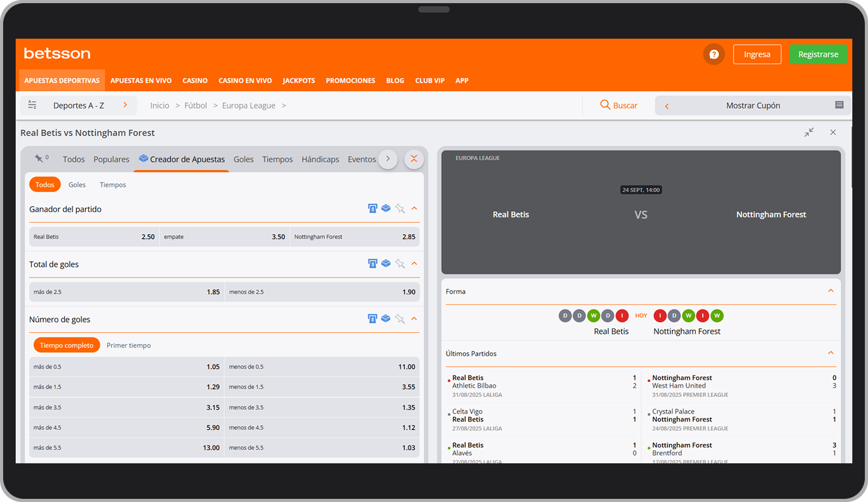Go to Inicio breadcrumb
868x502 pixels.
[x=159, y=106]
